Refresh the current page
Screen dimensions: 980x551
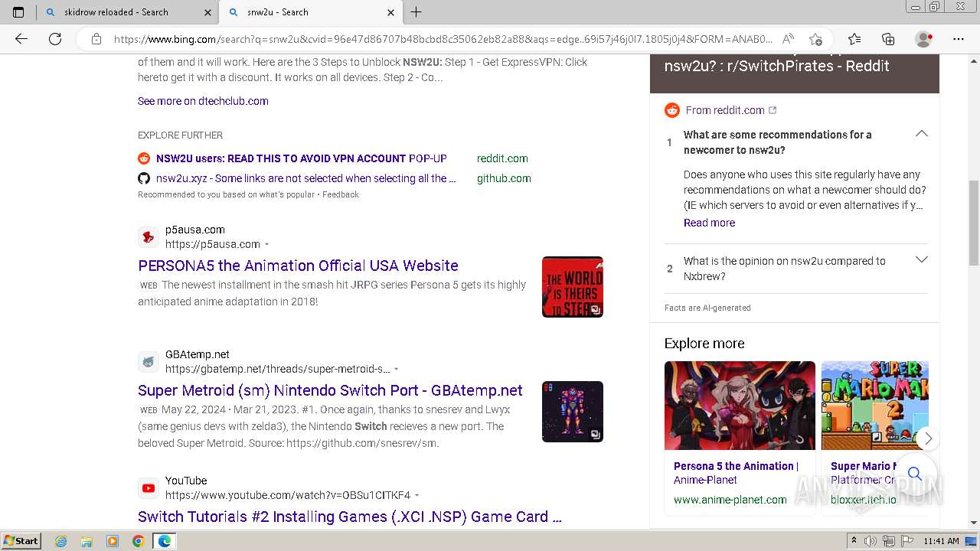(55, 39)
